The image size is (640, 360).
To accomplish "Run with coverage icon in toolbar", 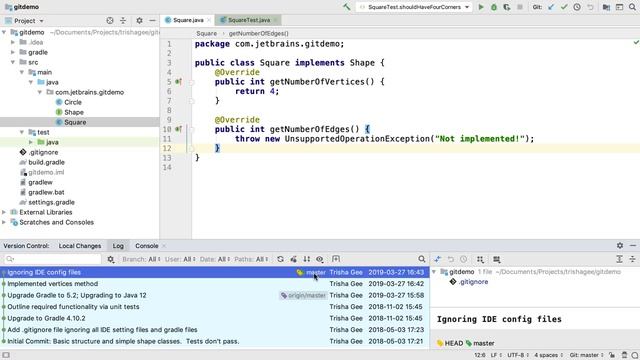I will [507, 7].
